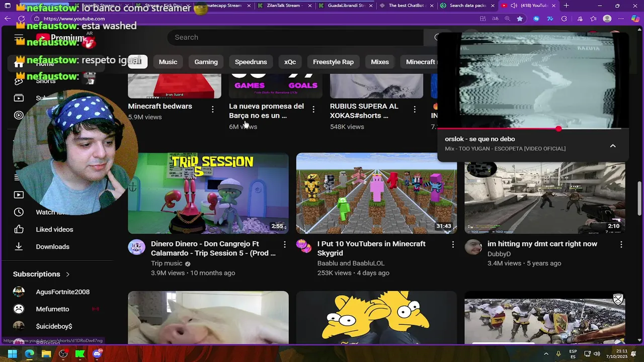Open Baablu channel avatar
644x362 pixels.
click(x=304, y=247)
